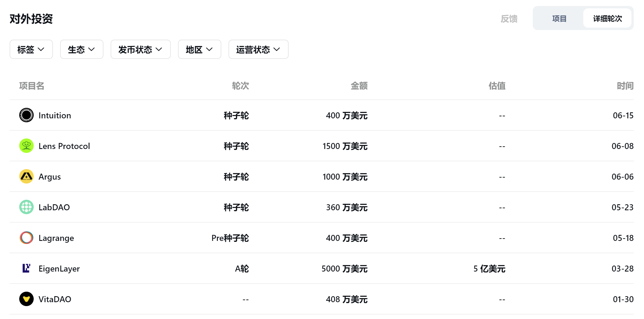Image resolution: width=644 pixels, height=319 pixels.
Task: Open the 生态 filter dropdown
Action: [x=82, y=49]
